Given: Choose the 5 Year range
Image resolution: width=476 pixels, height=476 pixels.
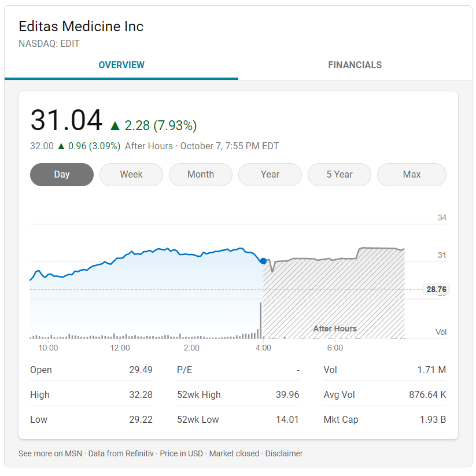Looking at the screenshot, I should (x=340, y=175).
